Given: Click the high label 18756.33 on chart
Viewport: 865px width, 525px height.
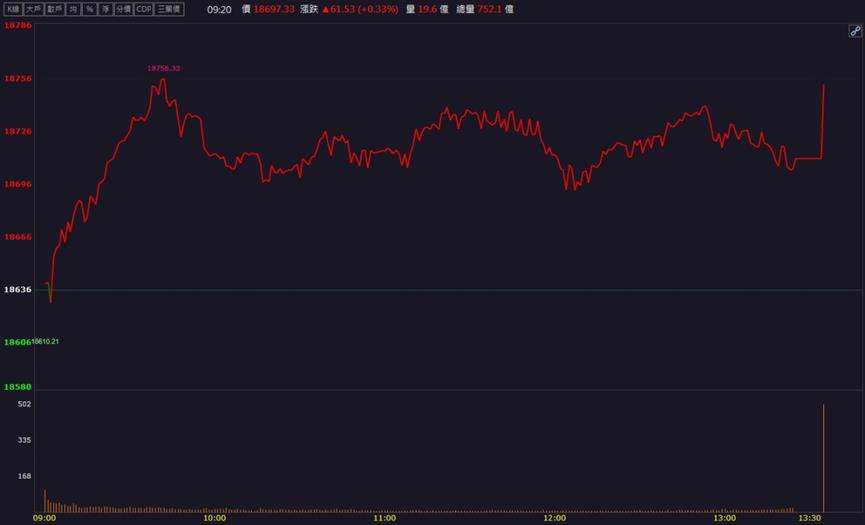Looking at the screenshot, I should click(x=163, y=68).
